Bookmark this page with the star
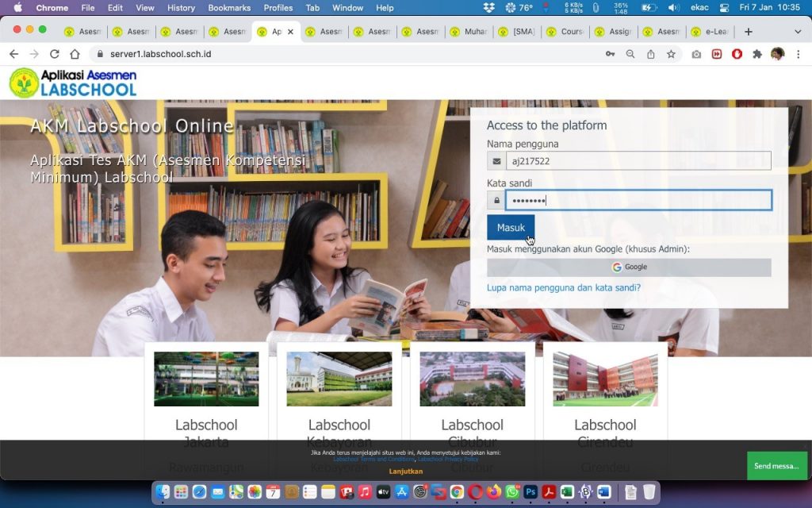 pos(671,54)
